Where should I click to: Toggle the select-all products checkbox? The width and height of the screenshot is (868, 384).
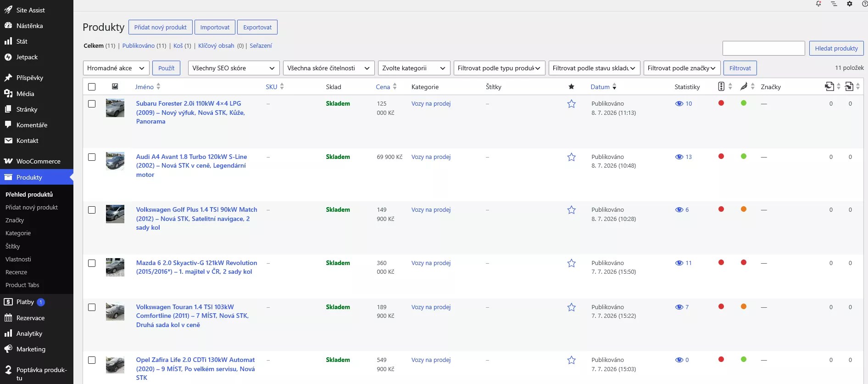[x=92, y=87]
